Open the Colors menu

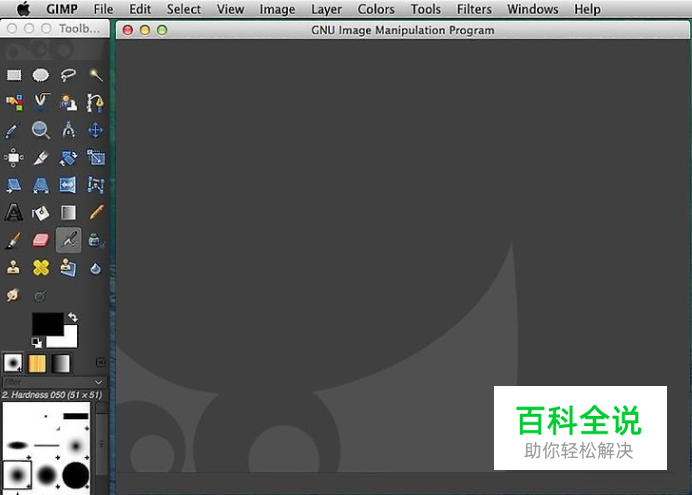click(376, 9)
